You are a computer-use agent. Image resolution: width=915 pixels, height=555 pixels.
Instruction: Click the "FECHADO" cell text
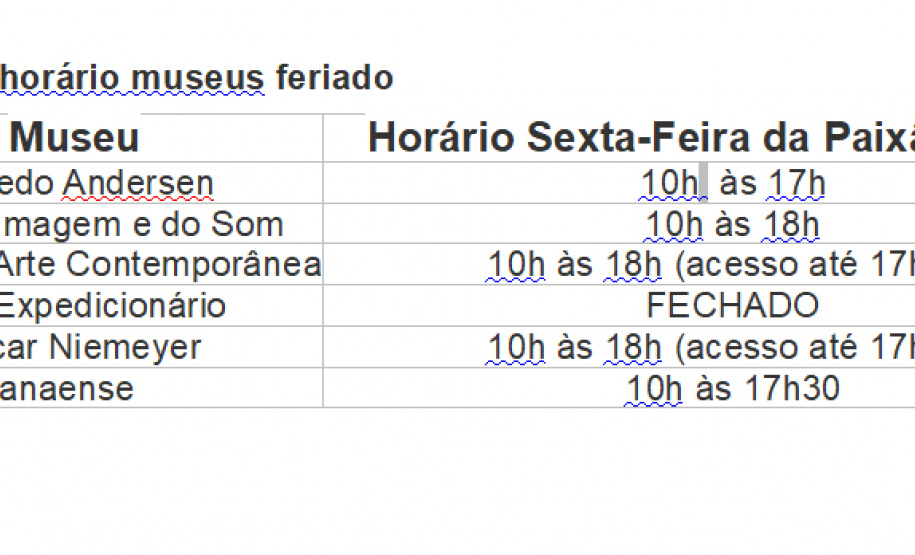point(732,306)
